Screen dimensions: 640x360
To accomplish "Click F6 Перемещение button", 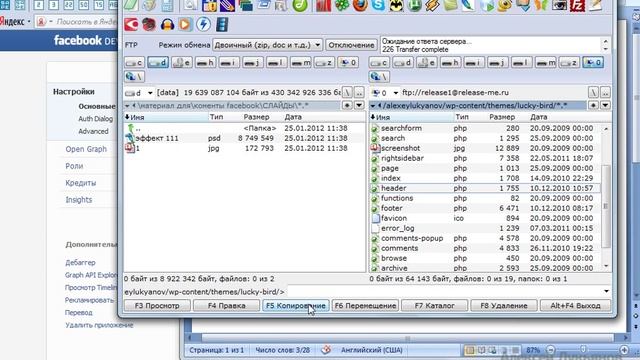I will pyautogui.click(x=365, y=305).
